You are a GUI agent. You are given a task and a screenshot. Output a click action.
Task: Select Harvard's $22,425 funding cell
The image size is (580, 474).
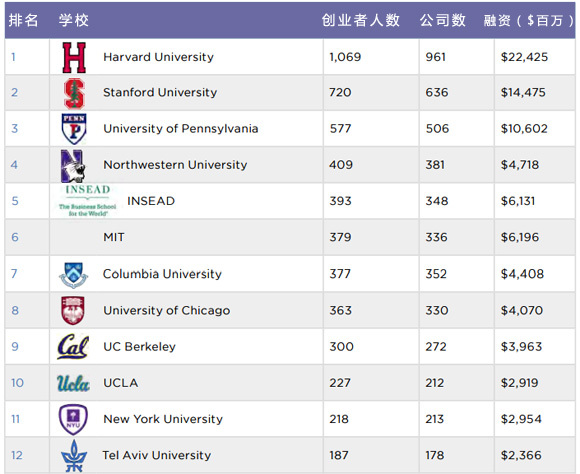(524, 57)
